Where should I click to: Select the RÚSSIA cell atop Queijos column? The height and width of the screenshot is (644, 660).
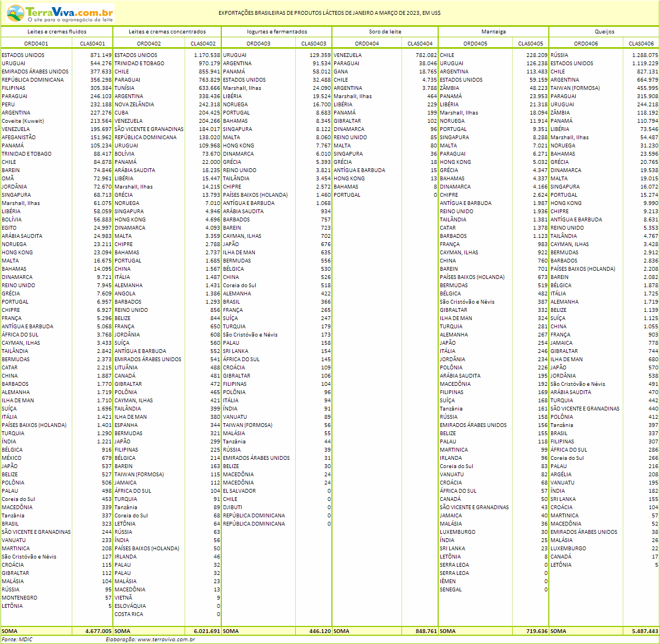point(559,55)
